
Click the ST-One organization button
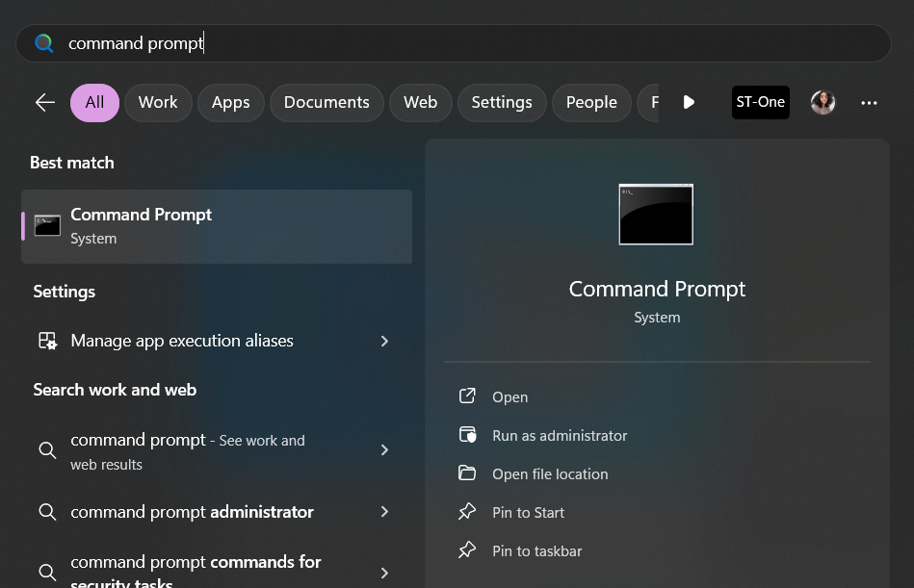tap(760, 102)
